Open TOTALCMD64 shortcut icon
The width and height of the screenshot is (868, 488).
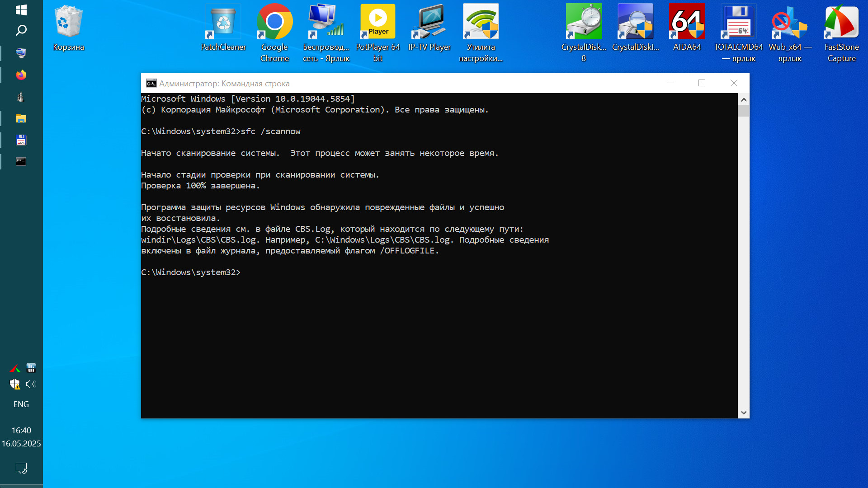[738, 23]
